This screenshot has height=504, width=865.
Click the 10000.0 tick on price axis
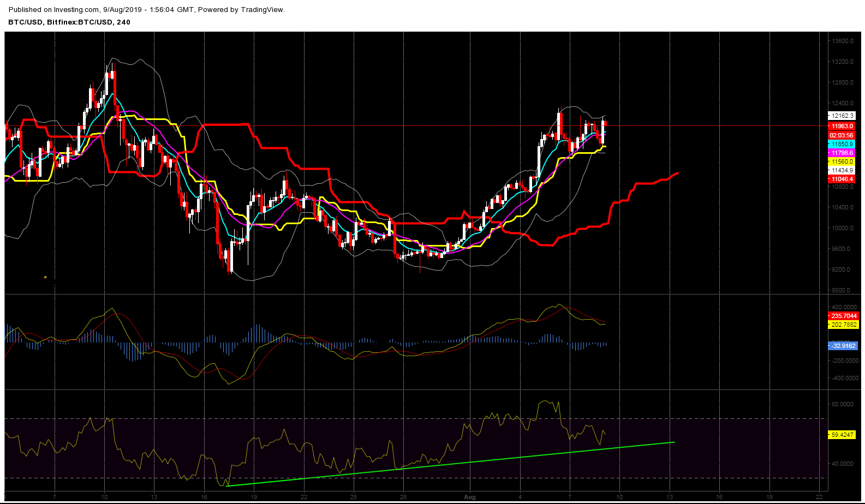pyautogui.click(x=843, y=228)
